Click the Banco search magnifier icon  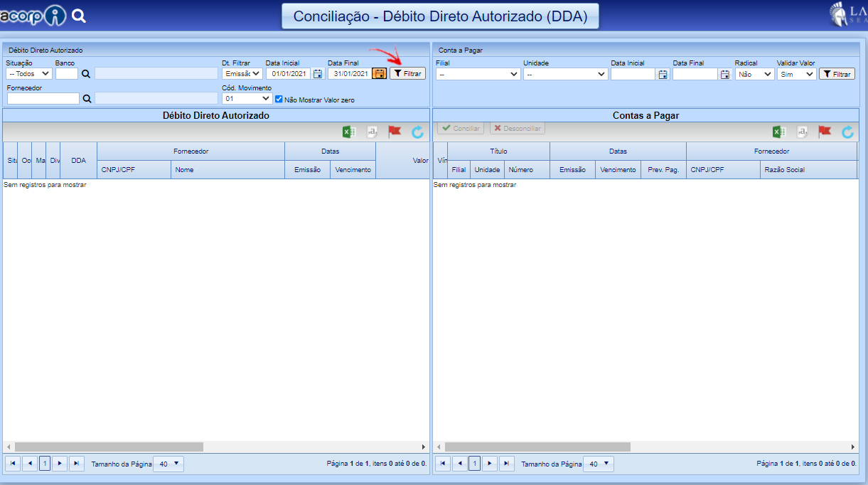[x=86, y=73]
